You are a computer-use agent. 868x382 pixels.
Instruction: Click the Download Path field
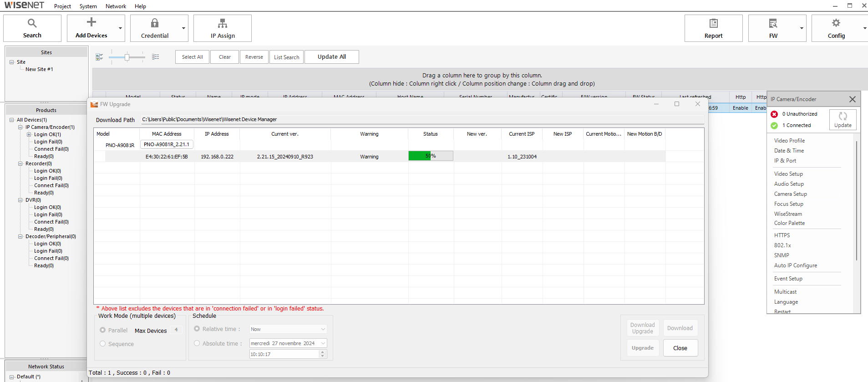coord(422,119)
